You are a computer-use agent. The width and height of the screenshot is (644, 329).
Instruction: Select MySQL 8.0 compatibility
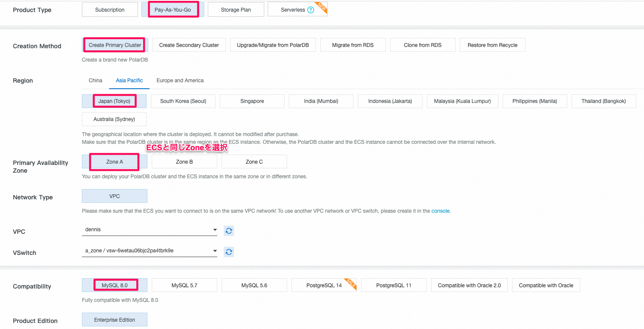click(x=115, y=286)
